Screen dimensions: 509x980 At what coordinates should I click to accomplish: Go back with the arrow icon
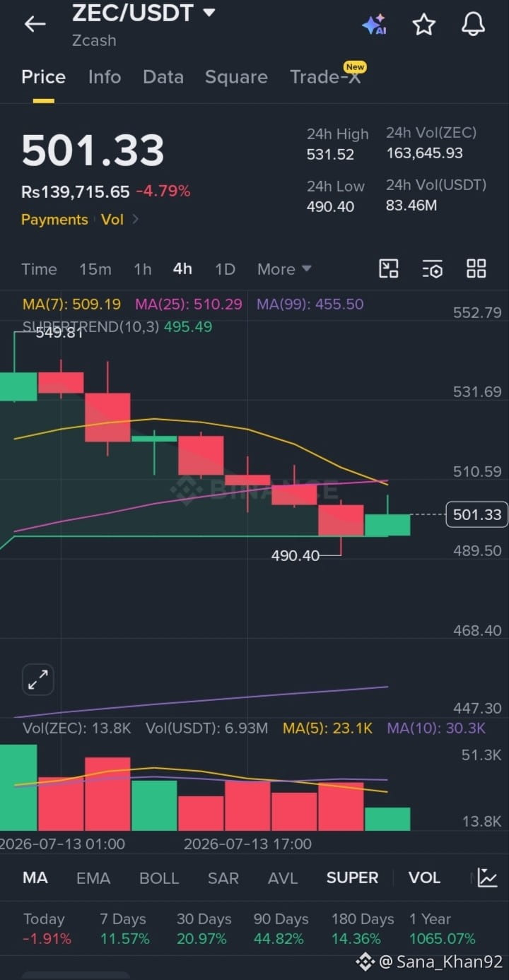pos(35,24)
